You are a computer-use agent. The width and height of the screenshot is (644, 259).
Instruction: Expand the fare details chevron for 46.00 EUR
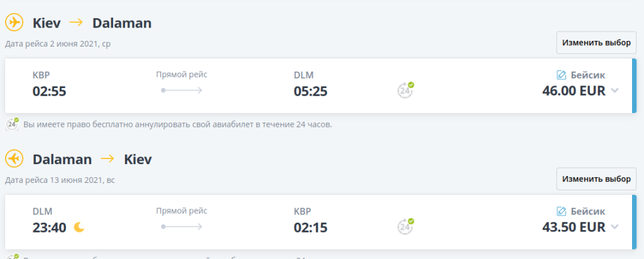[x=615, y=91]
